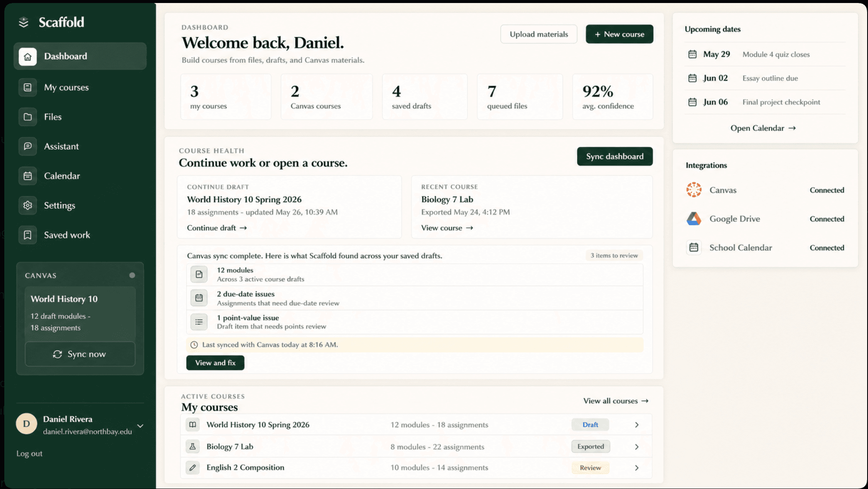This screenshot has width=868, height=489.
Task: Click the calendar icon beside Jun 06
Action: 692,102
